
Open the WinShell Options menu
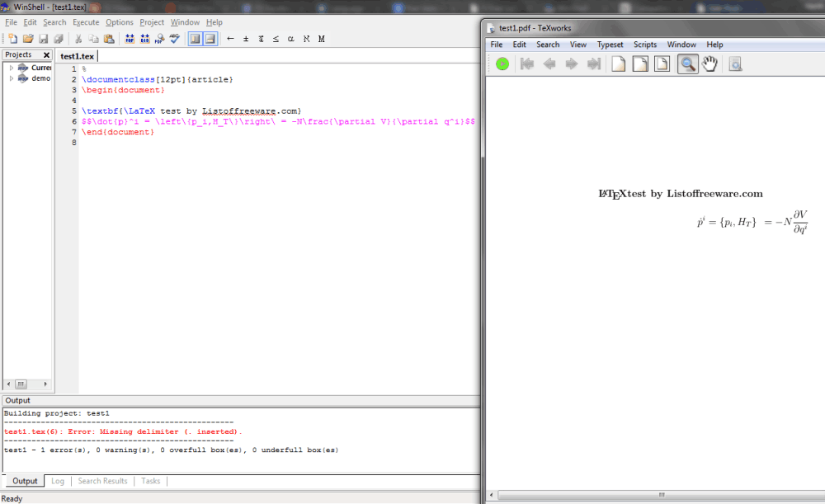pyautogui.click(x=120, y=22)
